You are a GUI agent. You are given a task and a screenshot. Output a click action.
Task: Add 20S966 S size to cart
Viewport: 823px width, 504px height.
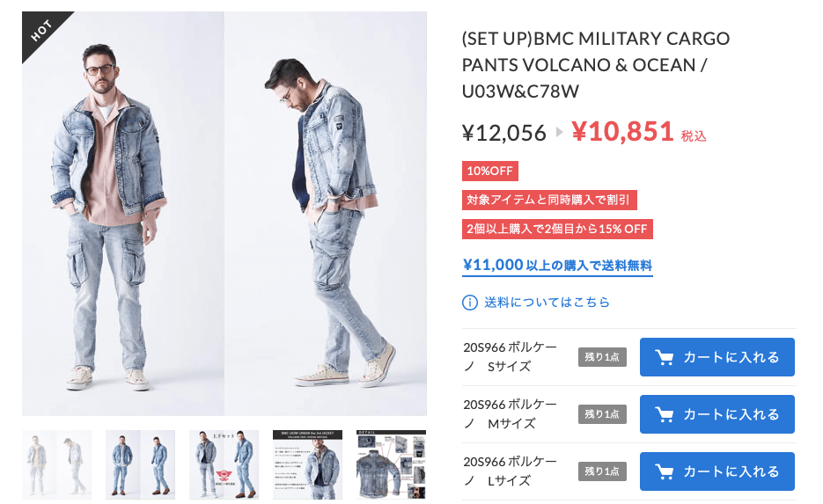click(717, 357)
